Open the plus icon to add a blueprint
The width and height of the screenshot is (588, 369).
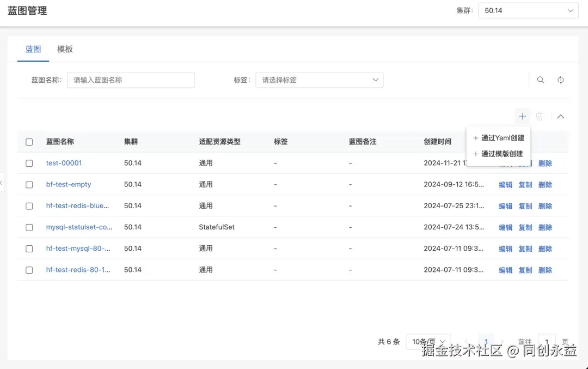coord(522,116)
